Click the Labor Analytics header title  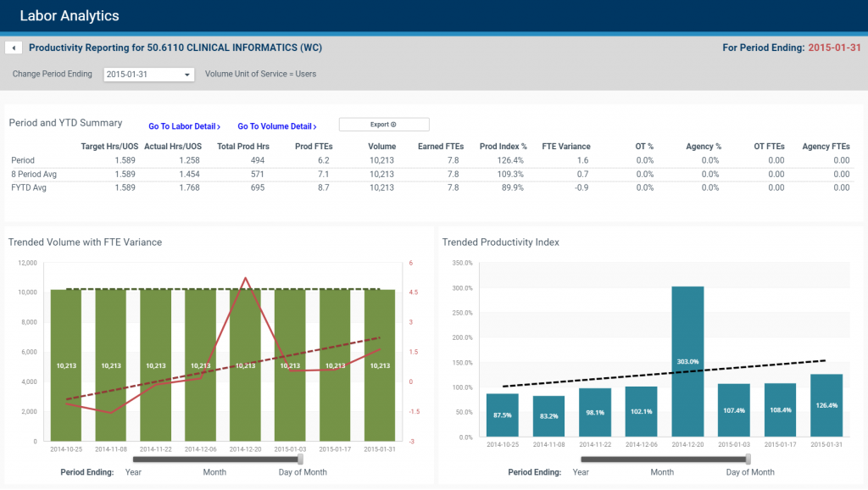pos(70,15)
